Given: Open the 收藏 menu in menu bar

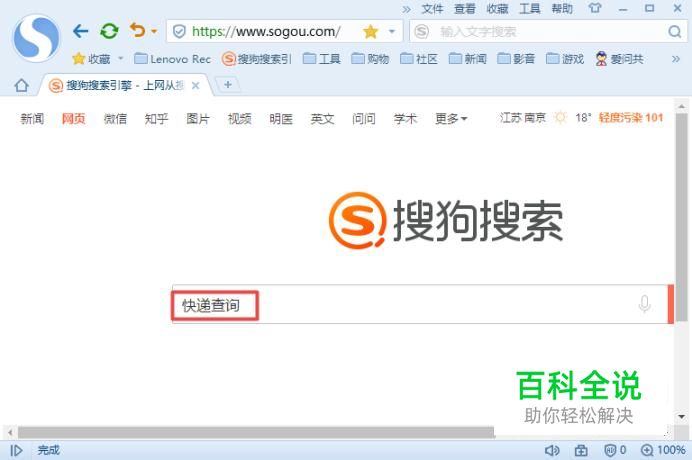Looking at the screenshot, I should click(x=497, y=9).
